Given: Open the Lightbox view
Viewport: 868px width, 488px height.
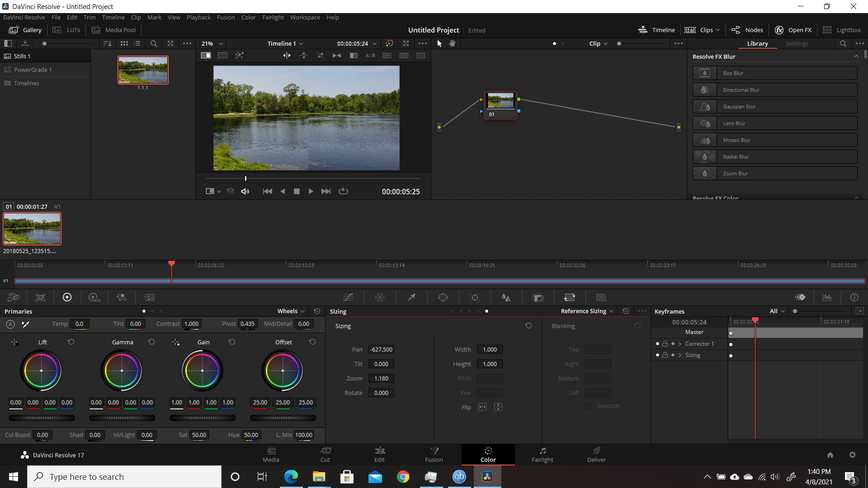Looking at the screenshot, I should click(841, 30).
